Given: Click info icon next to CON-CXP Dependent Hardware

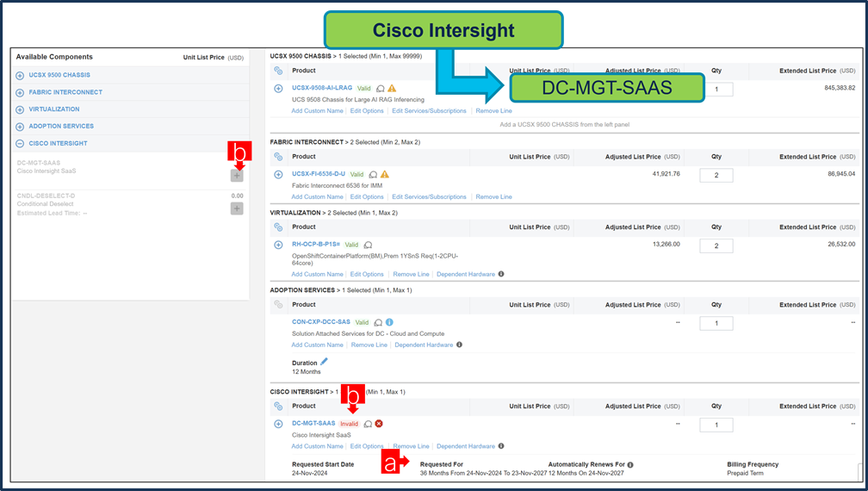Looking at the screenshot, I should click(x=460, y=345).
